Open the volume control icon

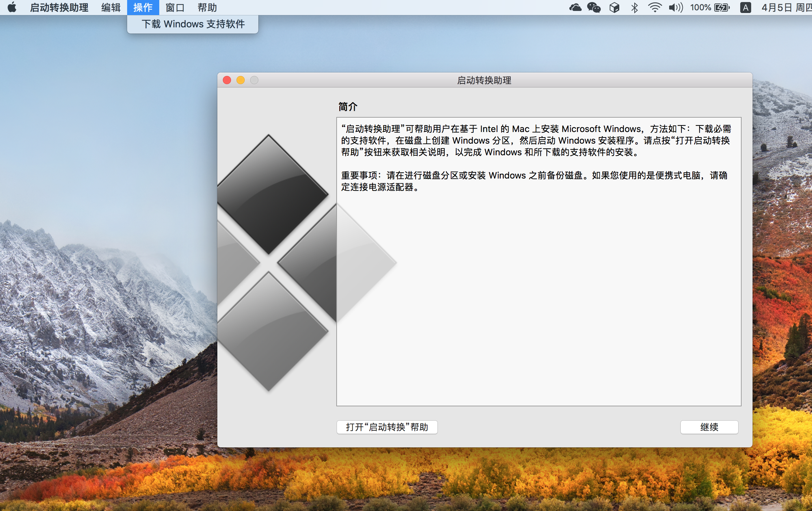[x=676, y=7]
